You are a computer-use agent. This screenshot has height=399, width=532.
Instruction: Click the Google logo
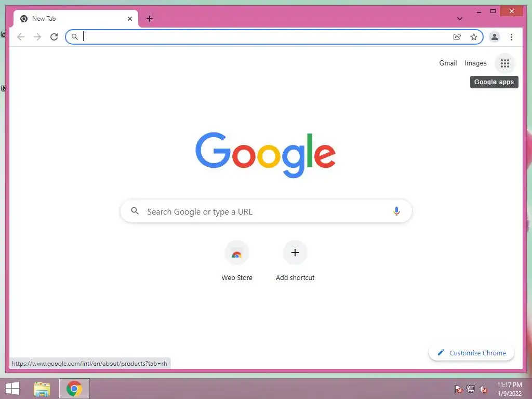[x=265, y=155]
